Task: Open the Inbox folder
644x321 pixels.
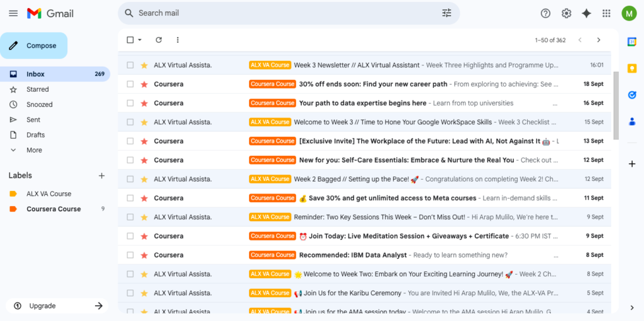Action: [x=55, y=74]
